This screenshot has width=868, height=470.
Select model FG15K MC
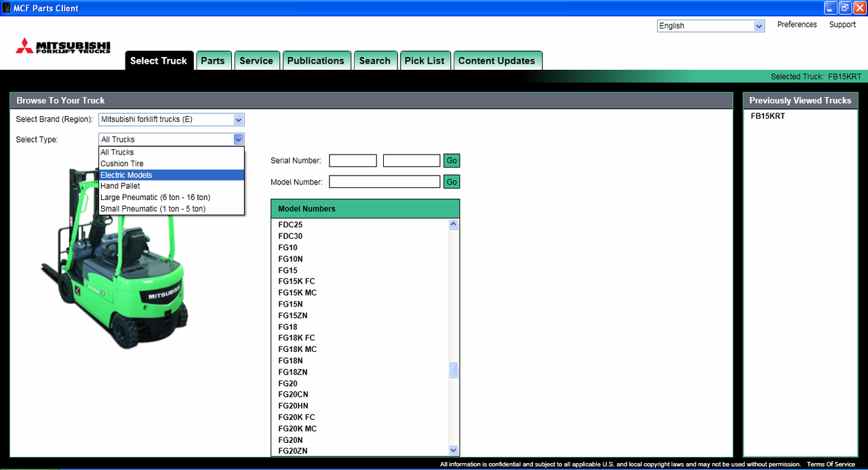(x=297, y=293)
